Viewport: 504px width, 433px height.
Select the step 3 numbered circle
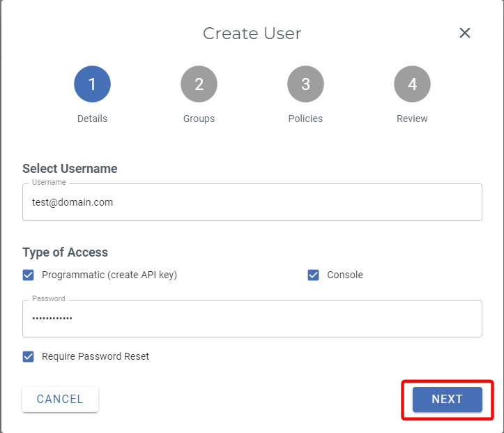(305, 84)
